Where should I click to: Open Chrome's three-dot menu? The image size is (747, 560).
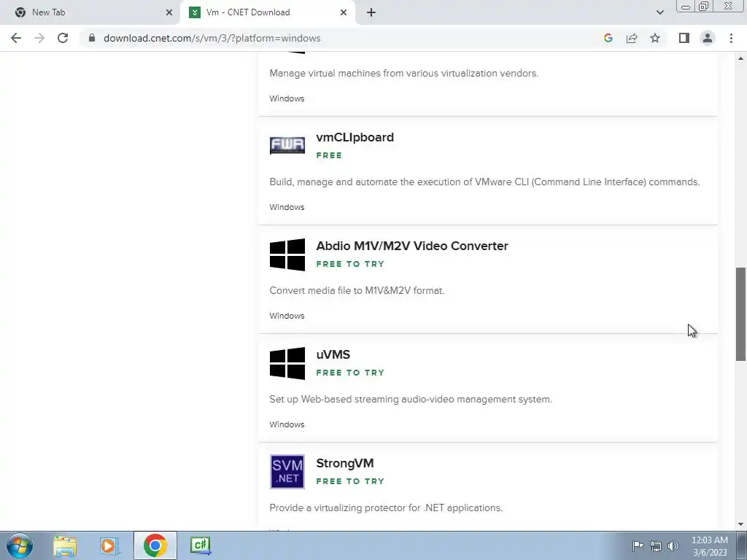[x=731, y=38]
